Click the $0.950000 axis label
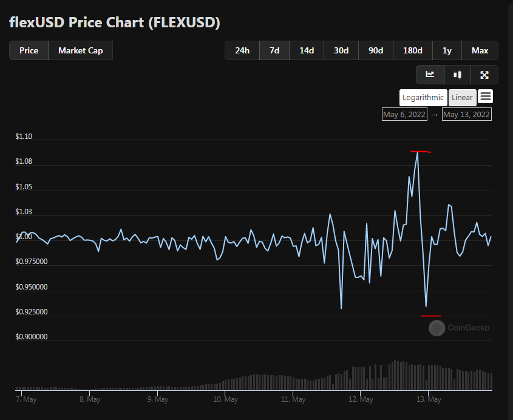513x420 pixels. tap(32, 287)
